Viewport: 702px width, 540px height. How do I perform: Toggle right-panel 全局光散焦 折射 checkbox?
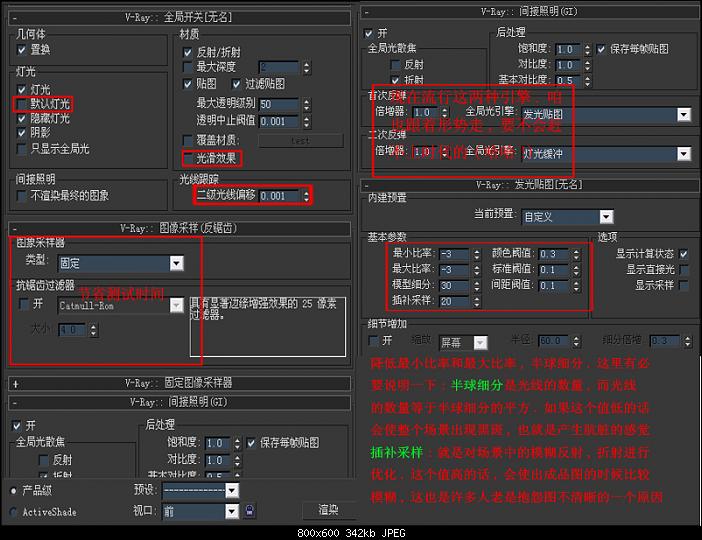pyautogui.click(x=395, y=80)
